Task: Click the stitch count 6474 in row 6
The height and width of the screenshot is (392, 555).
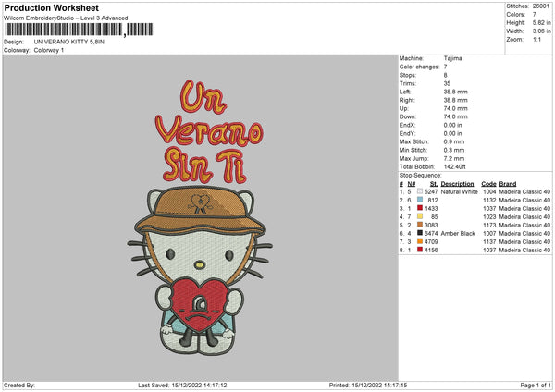Action: click(431, 234)
